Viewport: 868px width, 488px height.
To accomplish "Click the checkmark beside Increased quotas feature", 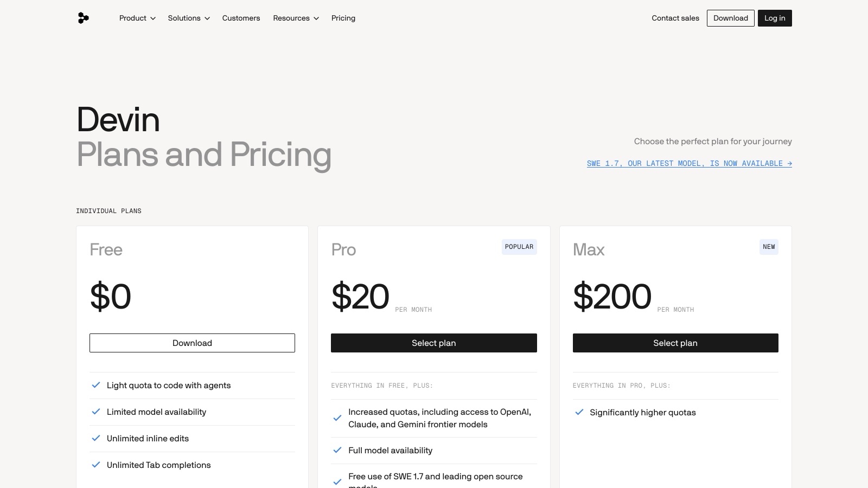I will [x=337, y=418].
